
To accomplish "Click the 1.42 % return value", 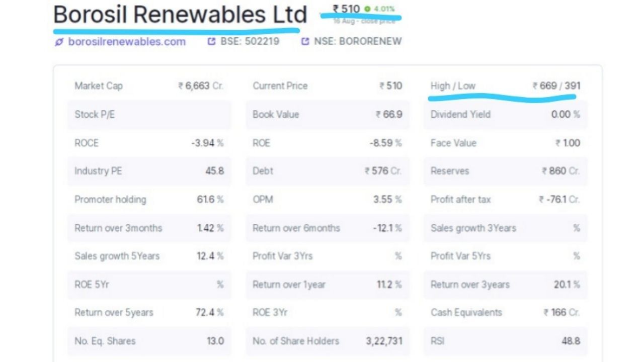I will 210,228.
